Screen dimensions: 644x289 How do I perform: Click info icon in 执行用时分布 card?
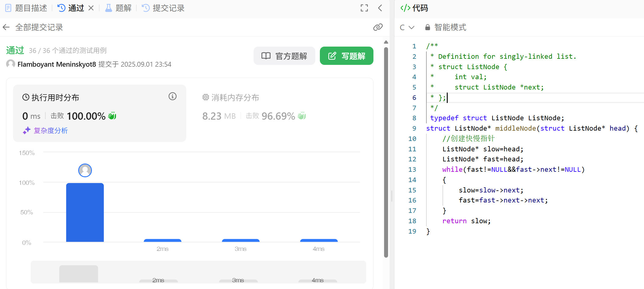point(173,97)
